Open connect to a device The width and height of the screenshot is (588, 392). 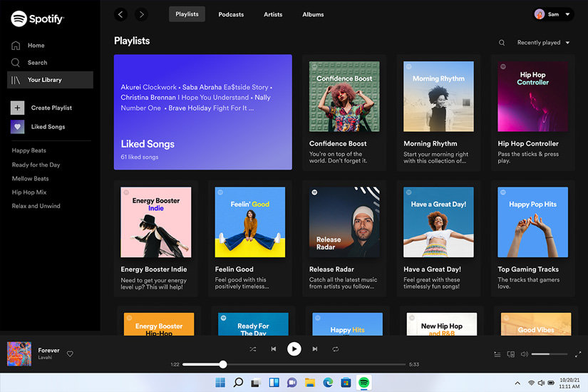click(511, 354)
